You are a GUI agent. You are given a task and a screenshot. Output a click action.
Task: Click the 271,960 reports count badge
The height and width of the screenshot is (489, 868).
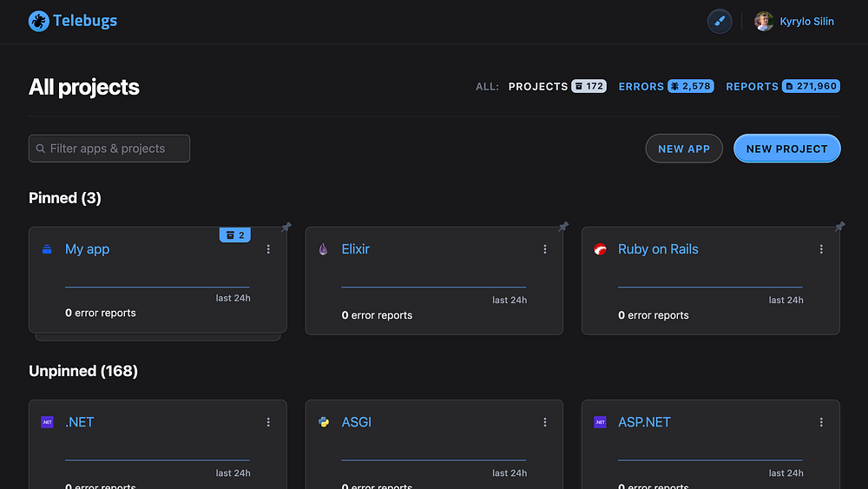(811, 86)
